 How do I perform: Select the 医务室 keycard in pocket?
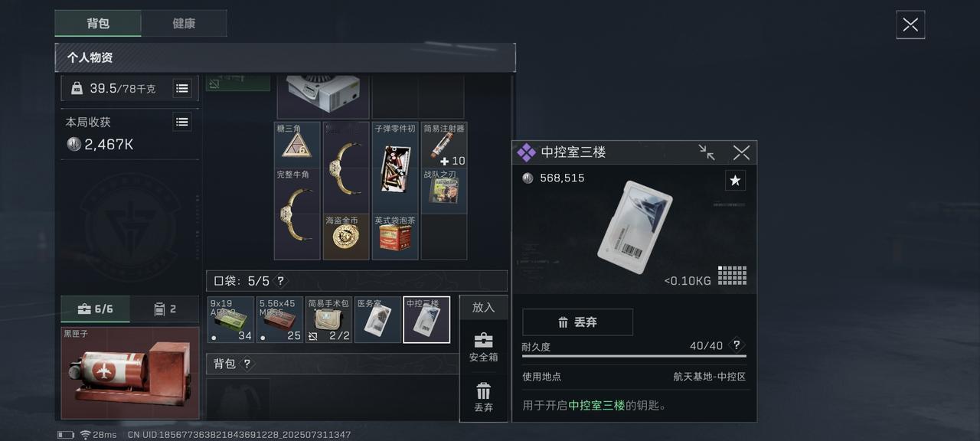point(377,320)
